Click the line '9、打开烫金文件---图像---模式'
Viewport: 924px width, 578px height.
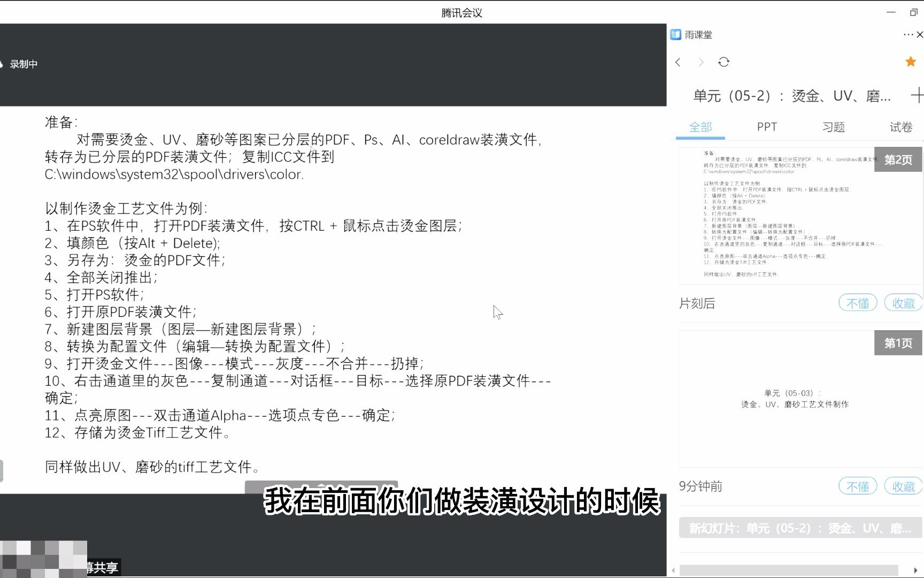(x=235, y=364)
